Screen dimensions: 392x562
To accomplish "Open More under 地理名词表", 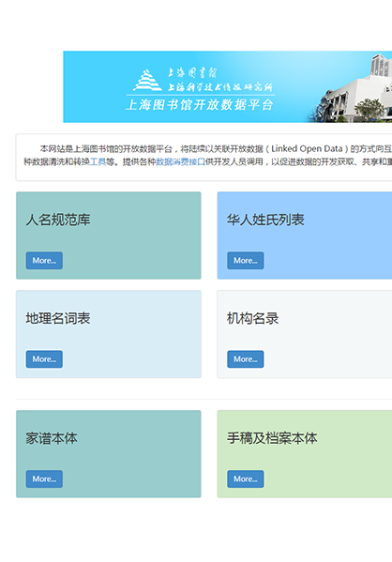I will [44, 359].
